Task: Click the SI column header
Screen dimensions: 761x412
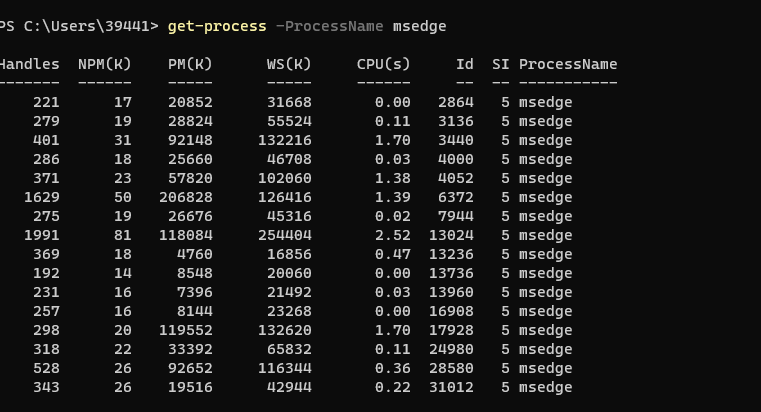Action: click(x=500, y=64)
